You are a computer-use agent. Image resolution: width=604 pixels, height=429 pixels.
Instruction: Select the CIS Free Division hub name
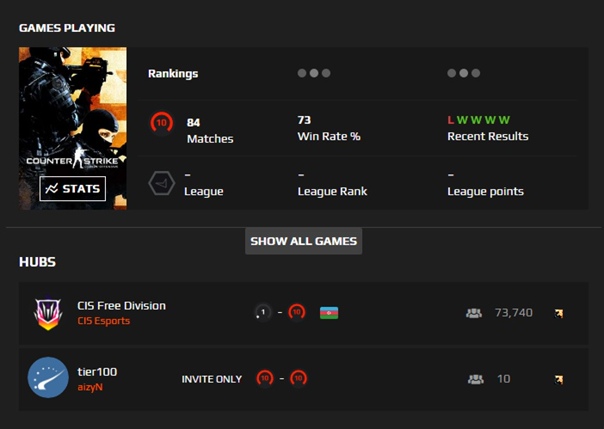pyautogui.click(x=122, y=305)
